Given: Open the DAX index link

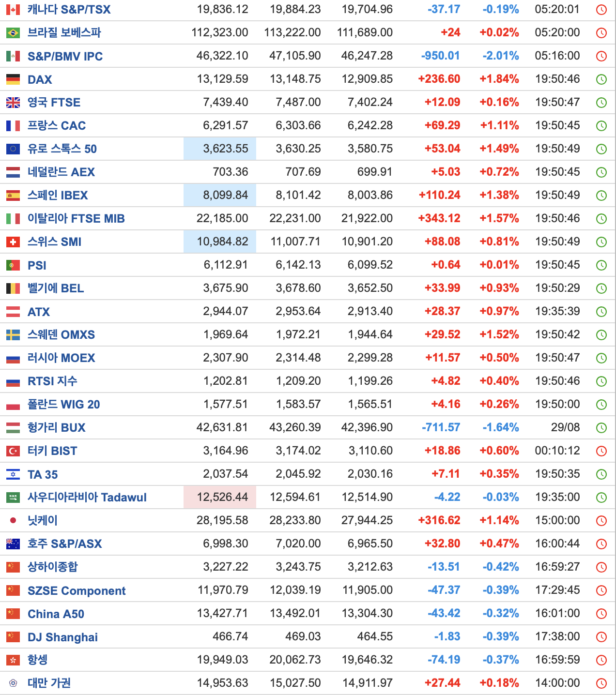Looking at the screenshot, I should [40, 79].
